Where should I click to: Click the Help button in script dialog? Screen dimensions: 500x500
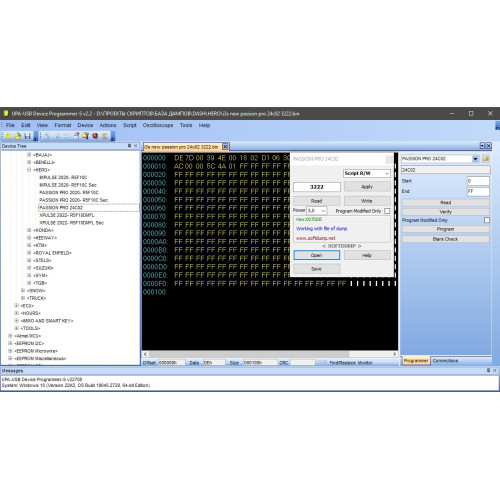click(367, 255)
